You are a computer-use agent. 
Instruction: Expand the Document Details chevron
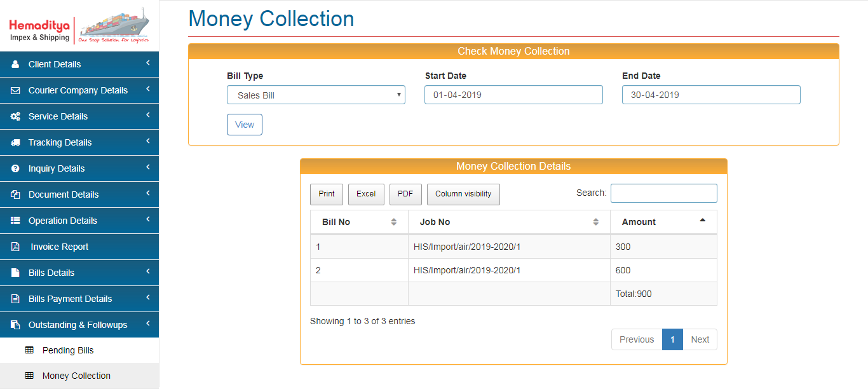tap(147, 193)
